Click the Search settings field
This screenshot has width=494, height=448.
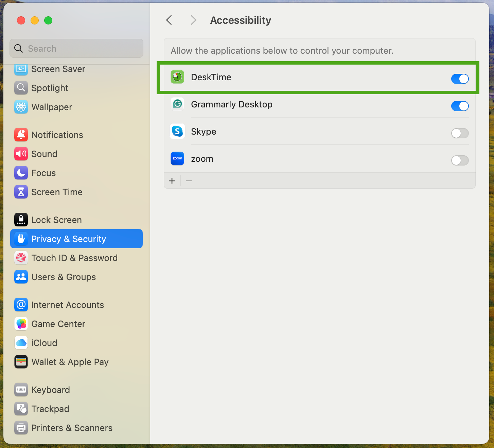[x=76, y=49]
